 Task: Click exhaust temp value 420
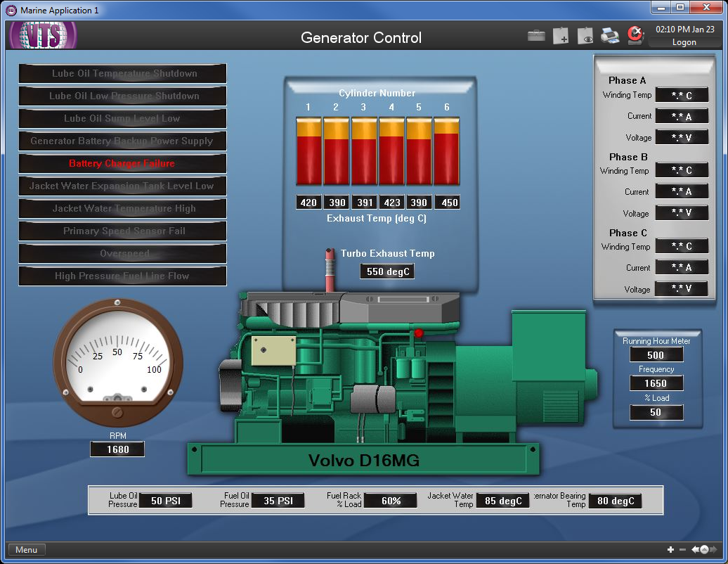[308, 203]
